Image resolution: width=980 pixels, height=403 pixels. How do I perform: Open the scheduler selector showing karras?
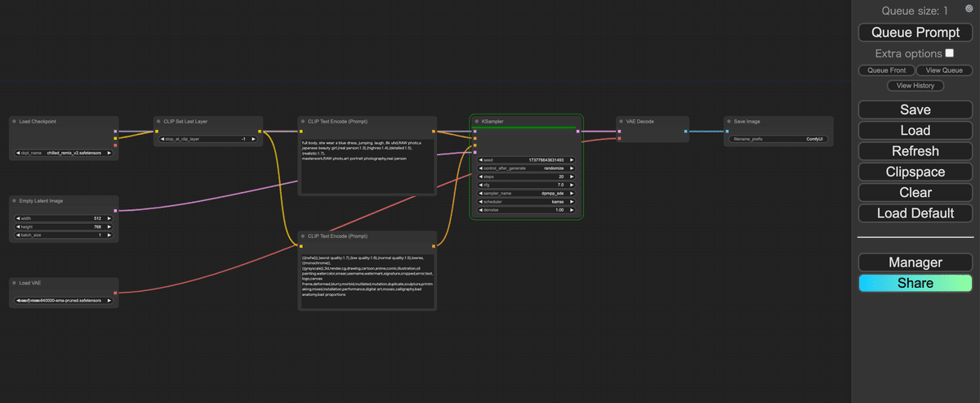pyautogui.click(x=526, y=200)
